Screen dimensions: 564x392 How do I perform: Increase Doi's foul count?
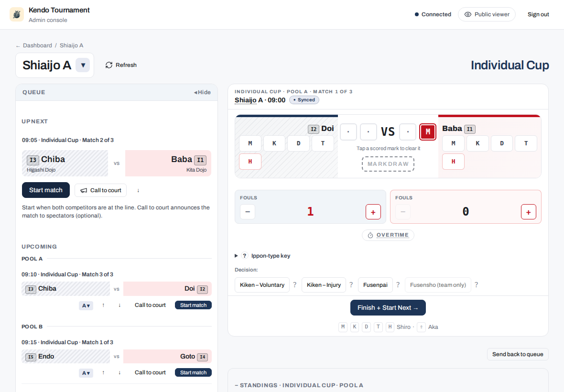(373, 212)
